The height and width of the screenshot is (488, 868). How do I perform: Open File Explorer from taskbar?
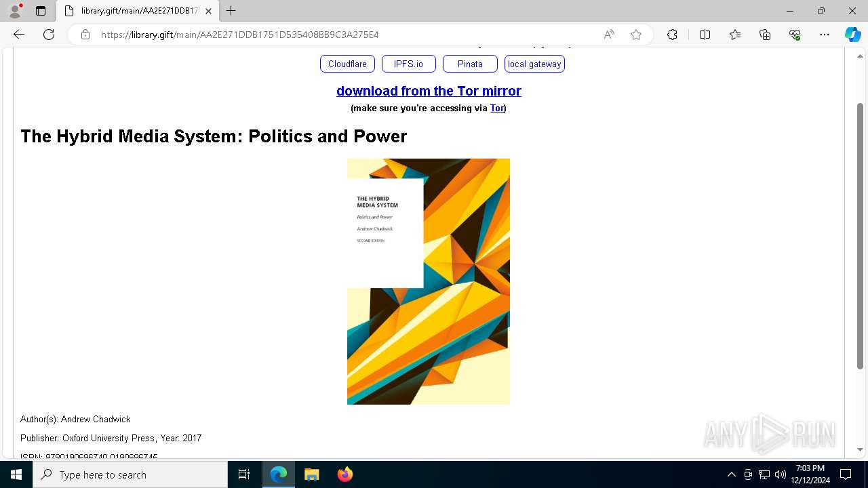pyautogui.click(x=311, y=474)
